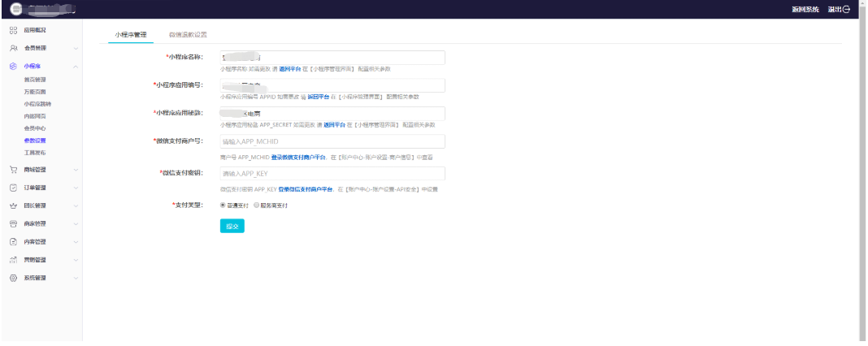Click the 团长管理 crown icon
The width and height of the screenshot is (868, 346).
pos(14,205)
